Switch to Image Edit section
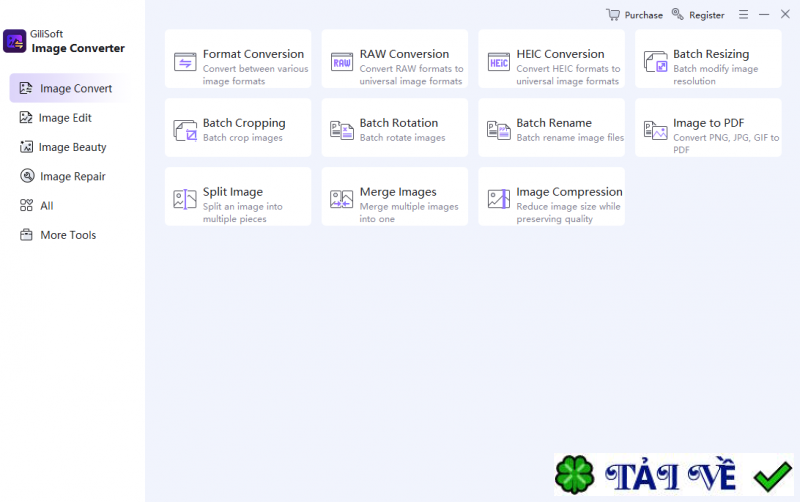This screenshot has height=502, width=800. [x=65, y=118]
